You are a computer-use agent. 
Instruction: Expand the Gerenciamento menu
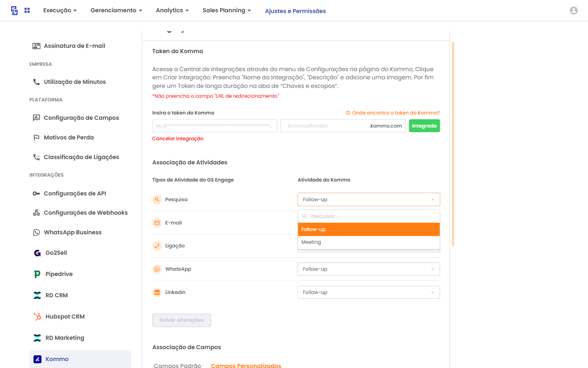(x=116, y=10)
